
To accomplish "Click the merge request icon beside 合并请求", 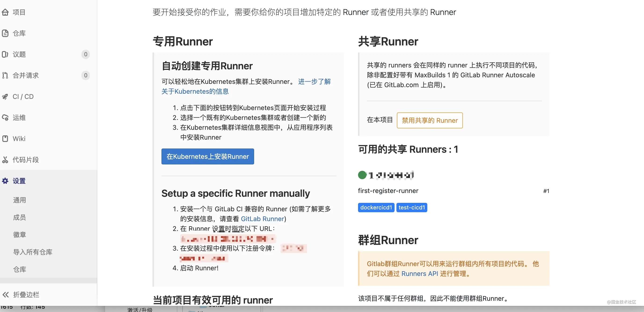I will click(x=5, y=75).
